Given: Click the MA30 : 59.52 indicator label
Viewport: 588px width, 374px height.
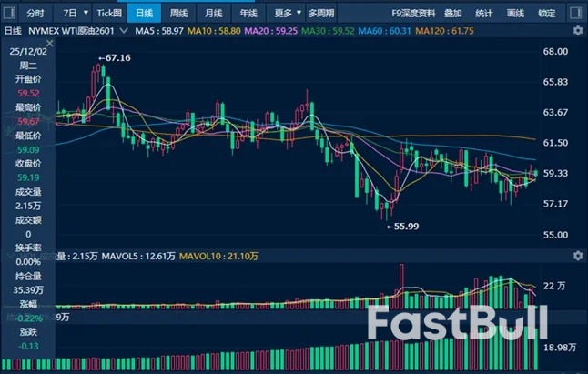Looking at the screenshot, I should click(328, 31).
